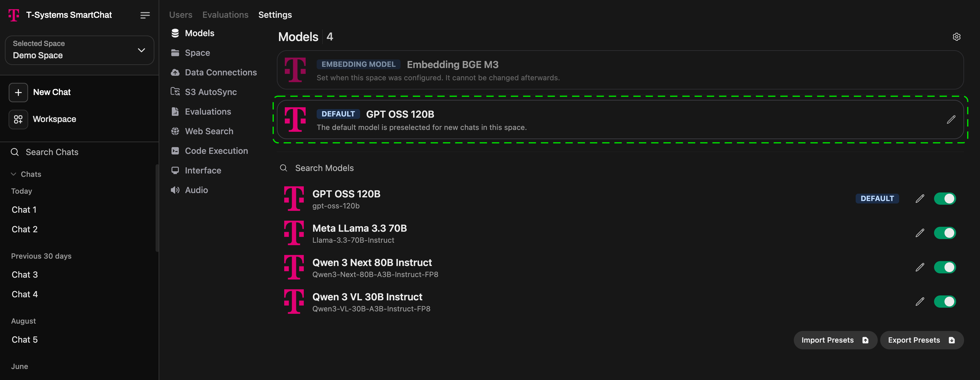Click the Space folder icon
980x380 pixels.
pyautogui.click(x=175, y=53)
